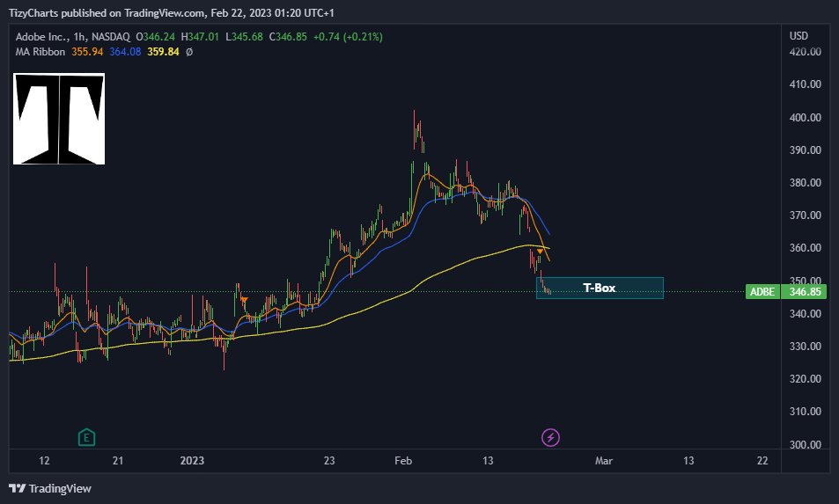Click the ADBE price label tag
Viewport: 839px width, 504px height.
(x=762, y=292)
